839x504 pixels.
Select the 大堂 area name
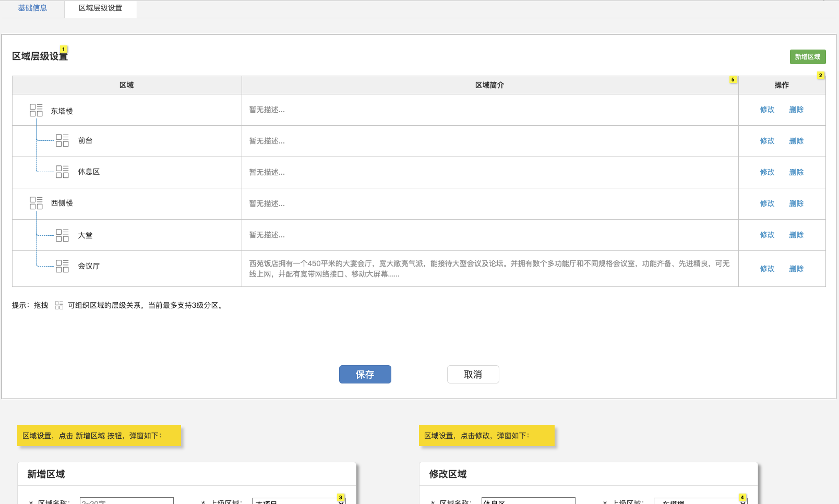point(85,235)
